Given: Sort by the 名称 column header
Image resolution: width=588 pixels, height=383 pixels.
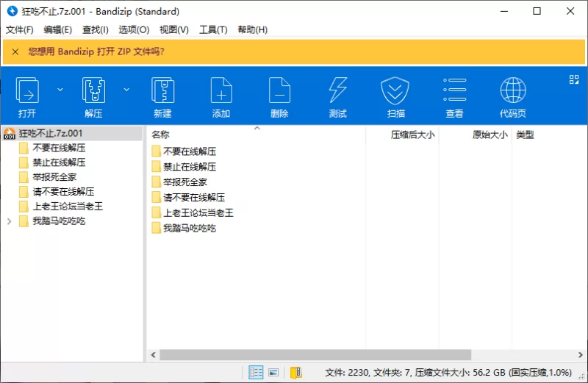Looking at the screenshot, I should pos(160,135).
